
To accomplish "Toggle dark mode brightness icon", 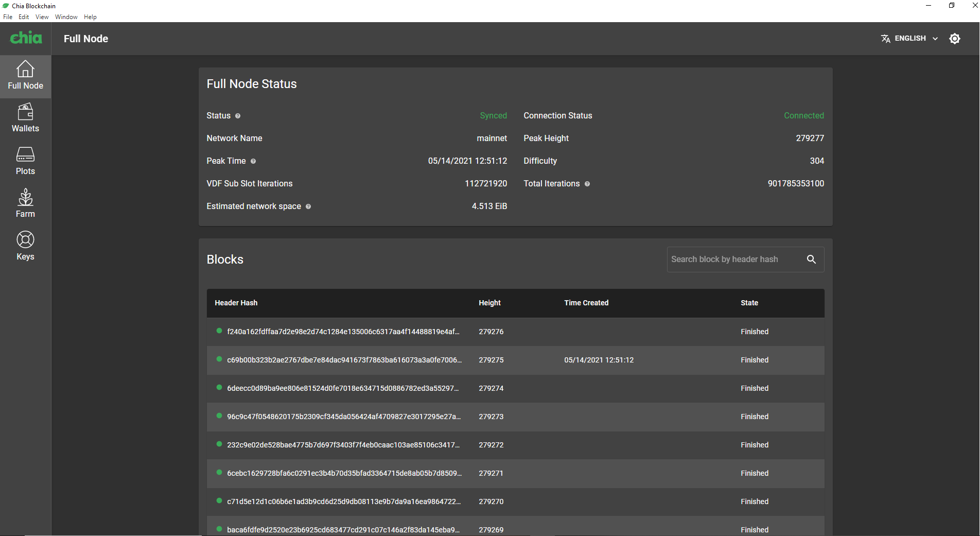I will (x=955, y=39).
